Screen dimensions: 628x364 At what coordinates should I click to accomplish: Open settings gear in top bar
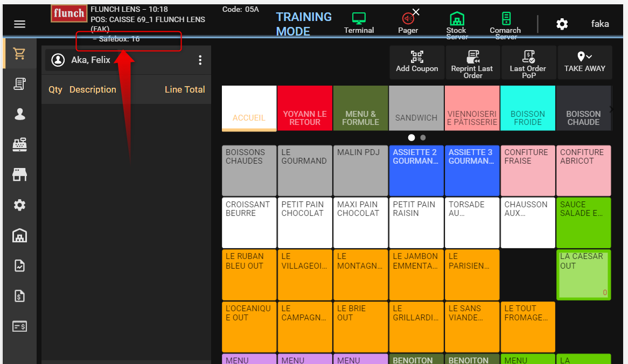[x=562, y=24]
